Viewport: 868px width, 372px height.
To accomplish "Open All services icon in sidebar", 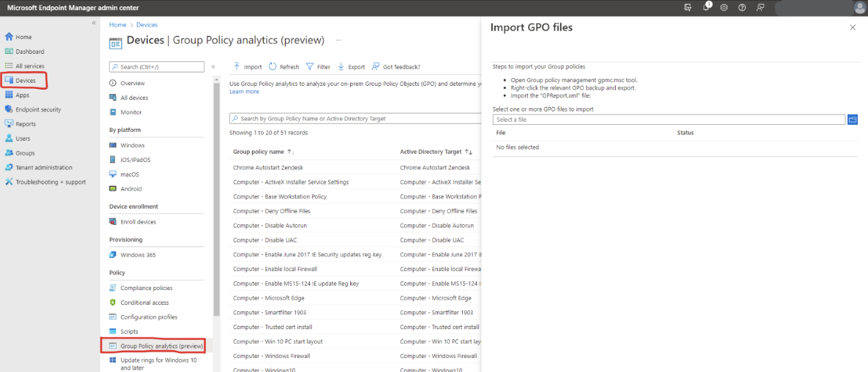I will coord(9,66).
